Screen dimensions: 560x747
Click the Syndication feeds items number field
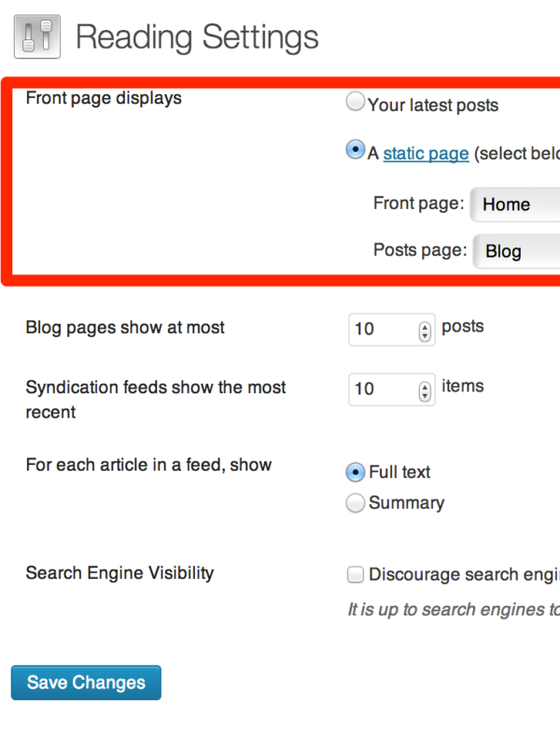pyautogui.click(x=391, y=389)
